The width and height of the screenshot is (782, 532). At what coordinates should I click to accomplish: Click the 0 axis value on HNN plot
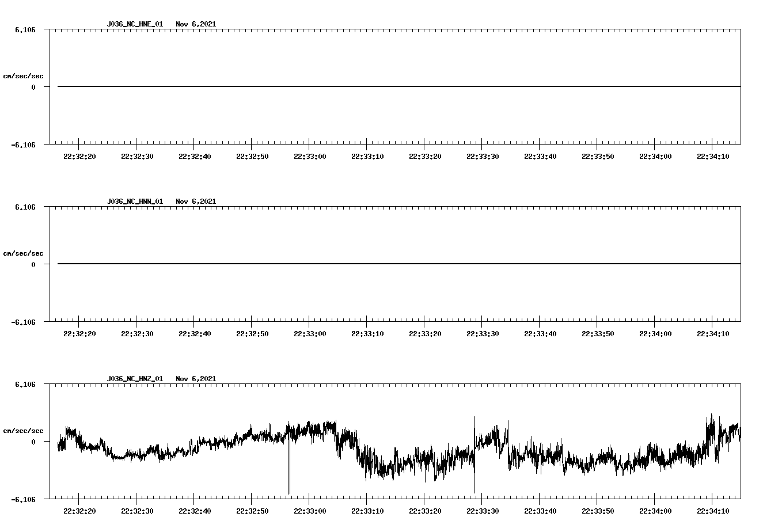(33, 265)
